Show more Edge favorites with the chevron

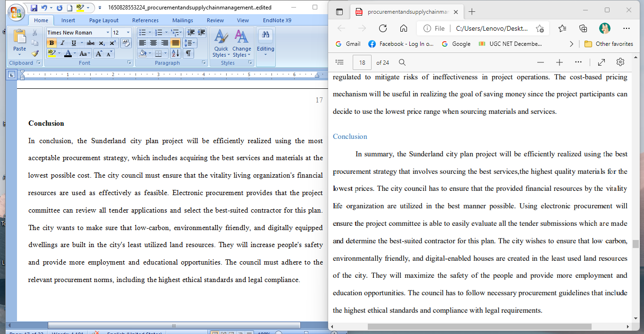pos(572,44)
